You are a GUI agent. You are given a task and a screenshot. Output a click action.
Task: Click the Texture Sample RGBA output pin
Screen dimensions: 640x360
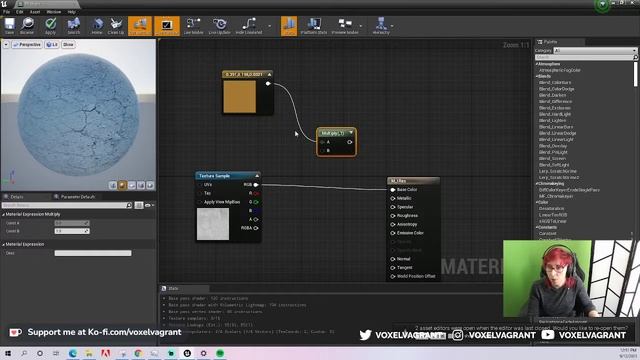(x=256, y=228)
